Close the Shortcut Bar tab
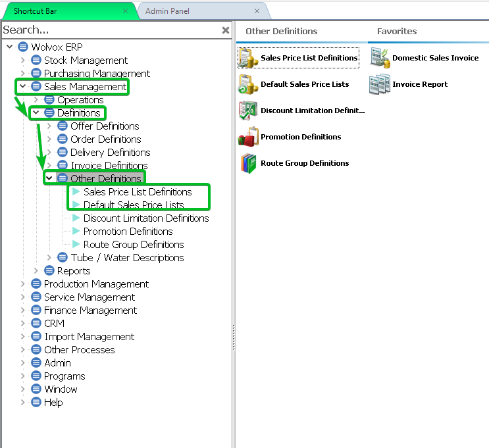 tap(125, 11)
